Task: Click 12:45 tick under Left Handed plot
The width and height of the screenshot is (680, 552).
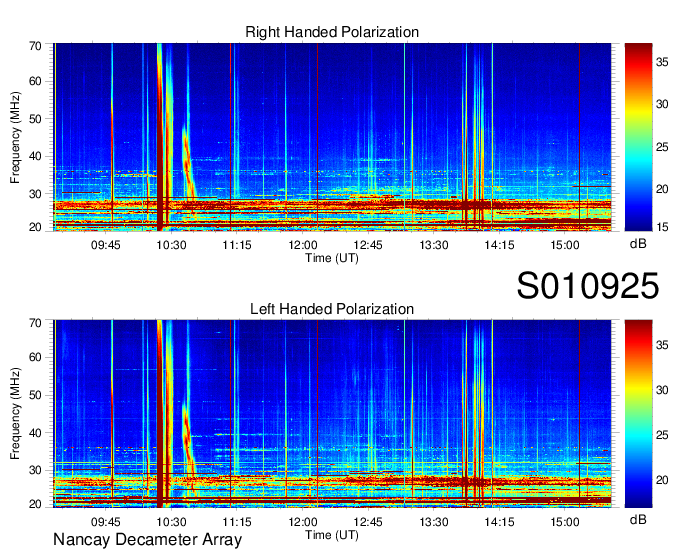Action: tap(368, 522)
